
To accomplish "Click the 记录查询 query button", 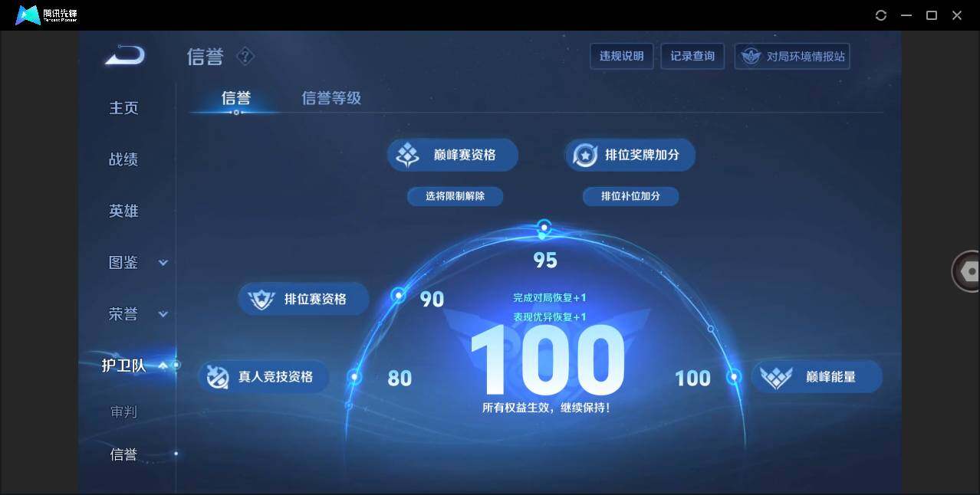I will coord(692,55).
